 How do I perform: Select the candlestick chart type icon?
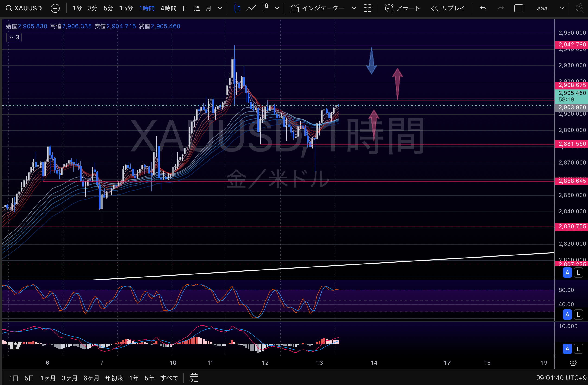237,8
